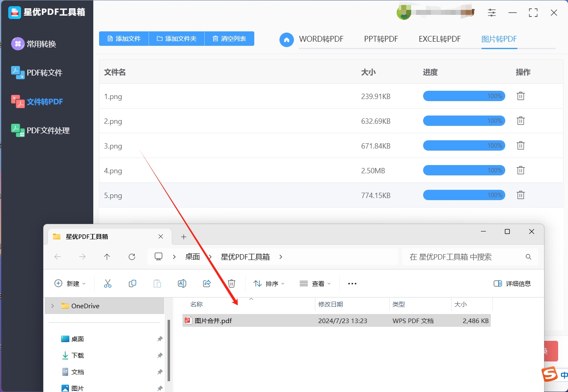Open the settings sliders icon in title bar
This screenshot has height=392, width=568.
coord(492,13)
